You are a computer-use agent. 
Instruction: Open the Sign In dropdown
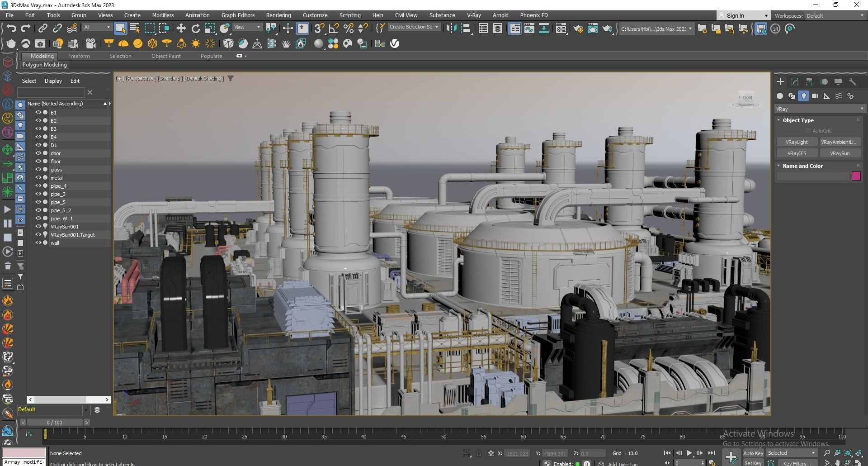pyautogui.click(x=743, y=15)
